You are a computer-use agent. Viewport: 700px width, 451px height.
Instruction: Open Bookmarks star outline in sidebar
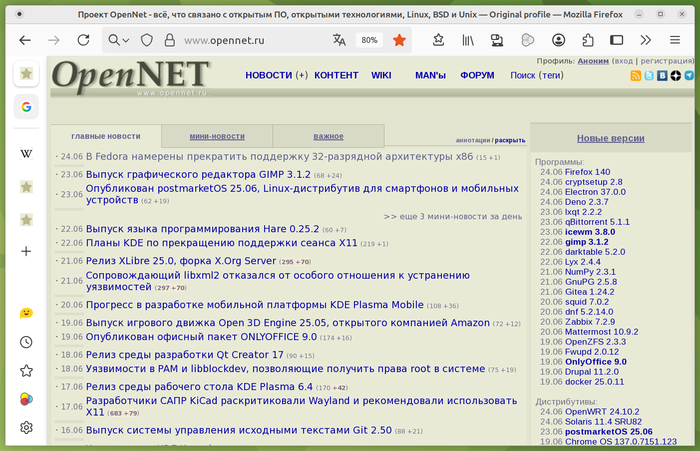point(26,371)
